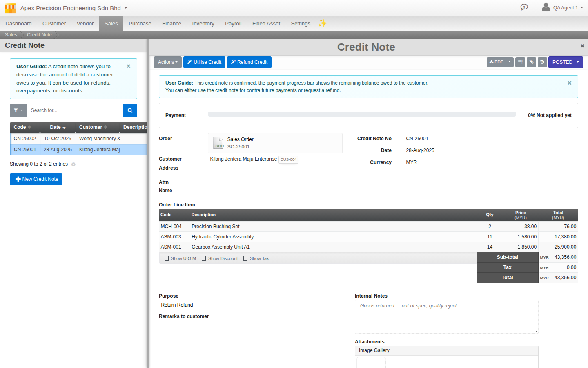588x368 pixels.
Task: Open the filter funnel dropdown
Action: pos(18,110)
